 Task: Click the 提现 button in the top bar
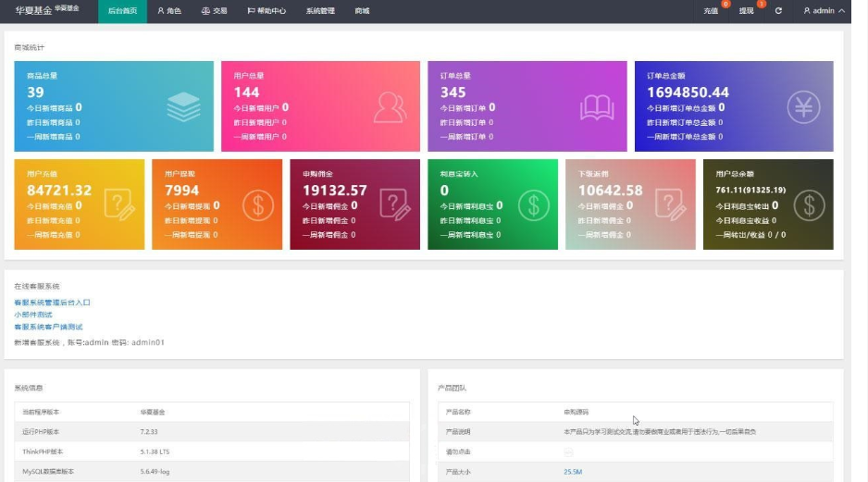click(746, 11)
